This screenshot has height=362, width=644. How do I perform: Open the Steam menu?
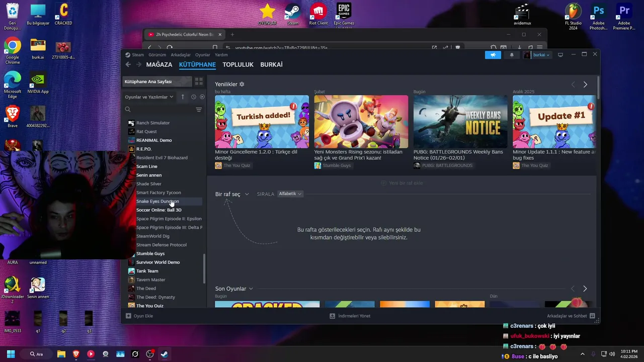click(x=138, y=55)
